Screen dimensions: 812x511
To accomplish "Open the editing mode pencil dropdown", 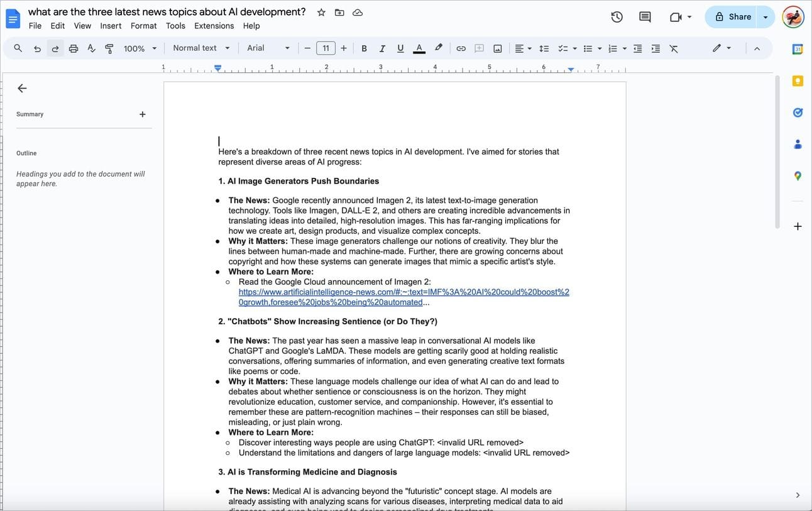I will tap(721, 48).
